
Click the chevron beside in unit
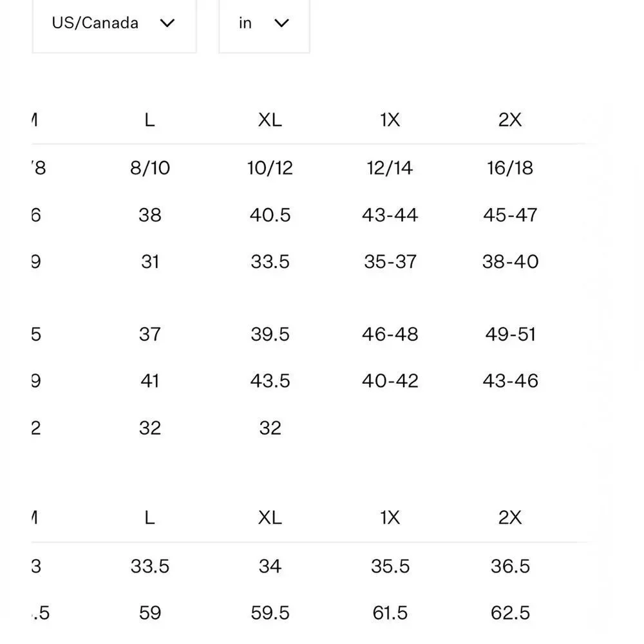coord(281,23)
